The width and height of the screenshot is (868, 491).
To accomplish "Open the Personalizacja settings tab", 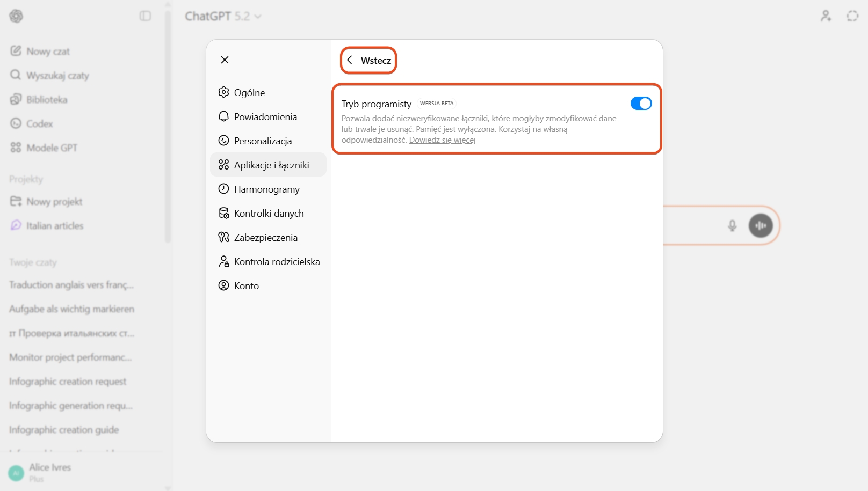I will point(268,141).
